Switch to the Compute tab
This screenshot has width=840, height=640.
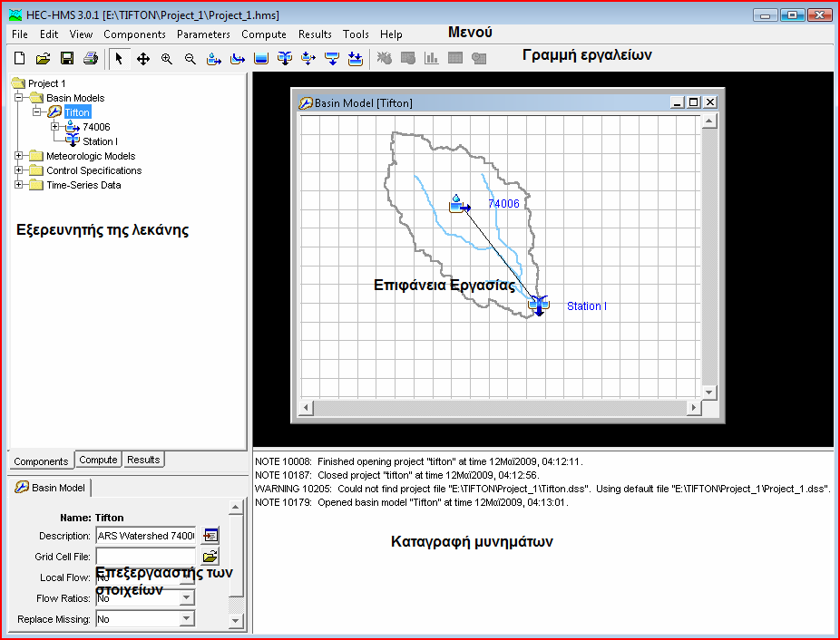coord(98,460)
